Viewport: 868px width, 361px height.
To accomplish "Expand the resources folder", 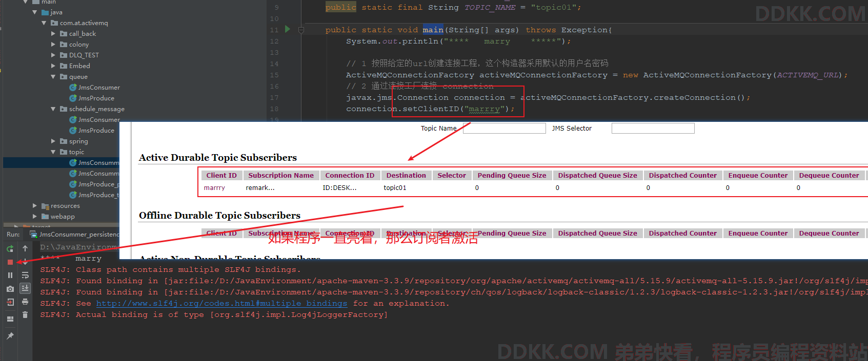I will 34,206.
